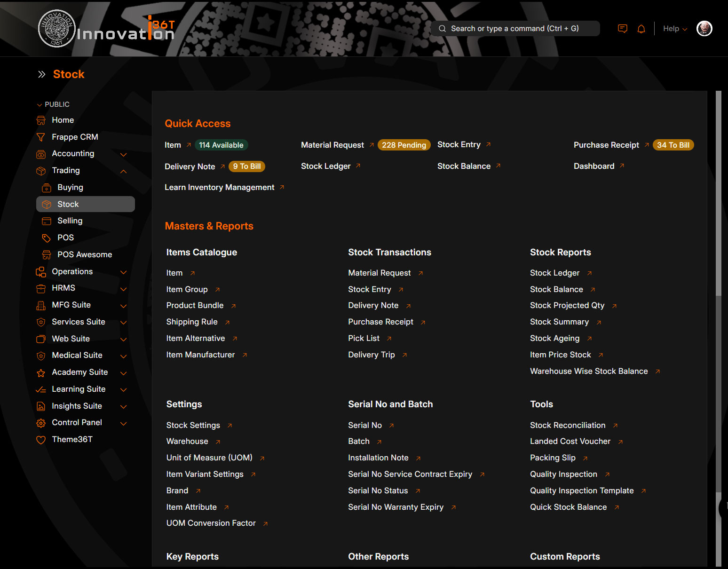Click the Theme36T heart icon
This screenshot has height=569, width=728.
pyautogui.click(x=41, y=440)
